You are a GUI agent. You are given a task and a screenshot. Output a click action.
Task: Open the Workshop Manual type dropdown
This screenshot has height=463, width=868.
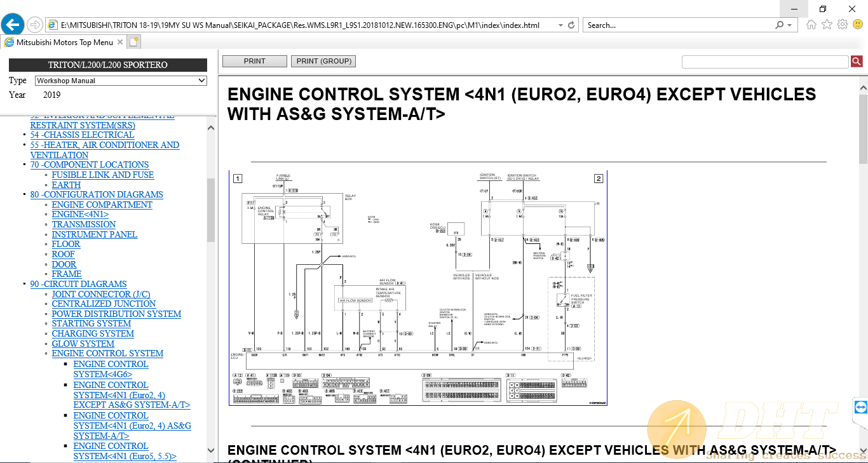[x=121, y=81]
